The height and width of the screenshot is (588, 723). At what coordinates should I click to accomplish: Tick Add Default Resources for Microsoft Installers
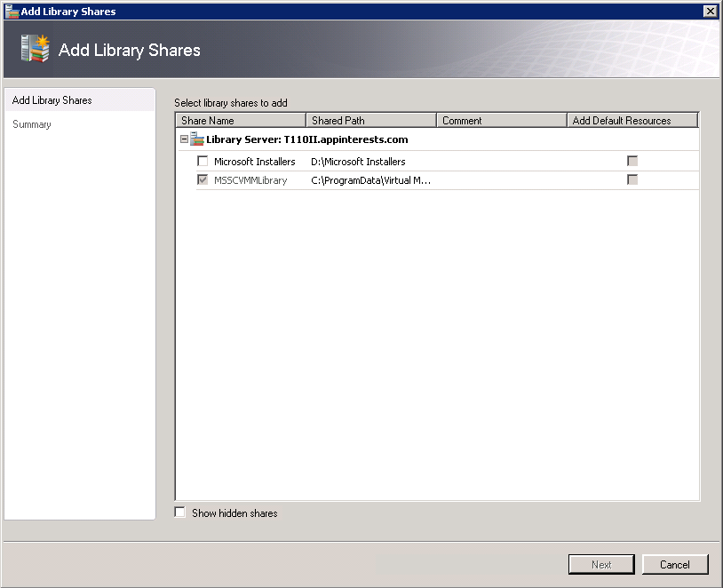(x=632, y=162)
